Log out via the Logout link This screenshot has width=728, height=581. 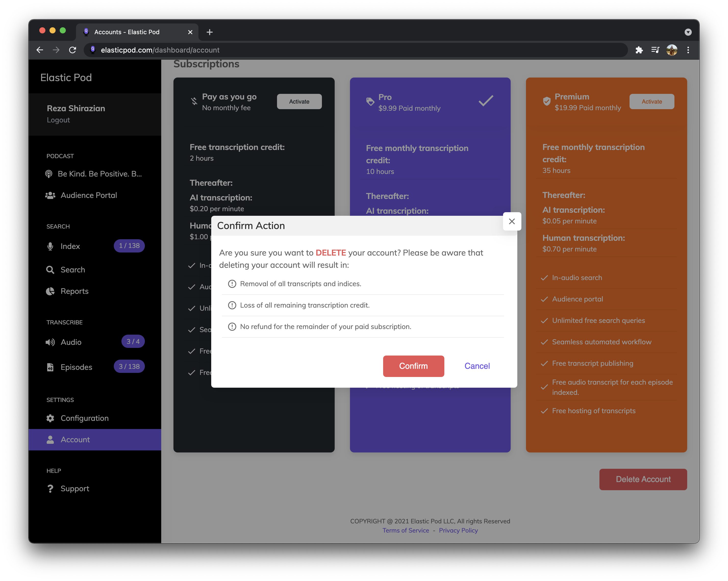pyautogui.click(x=58, y=120)
